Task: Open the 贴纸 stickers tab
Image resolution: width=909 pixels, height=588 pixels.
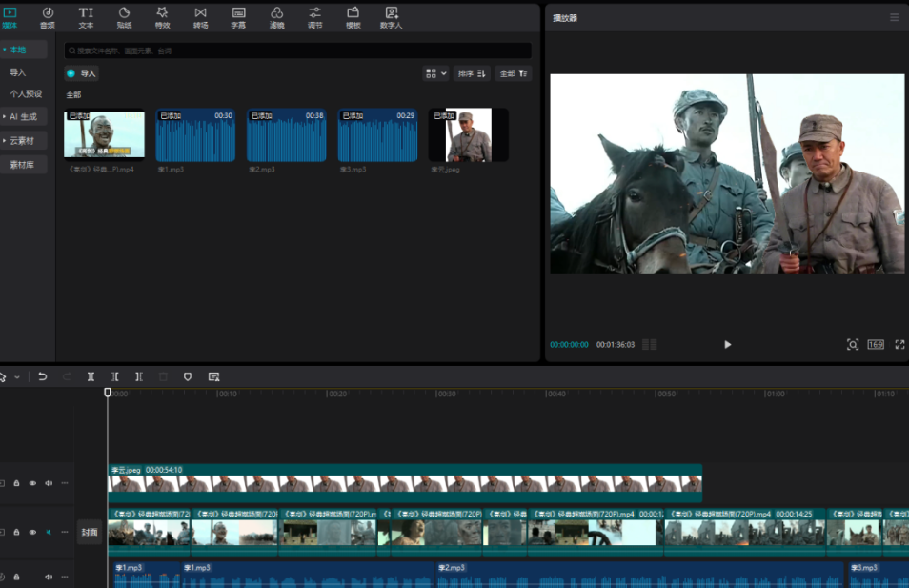Action: (124, 17)
